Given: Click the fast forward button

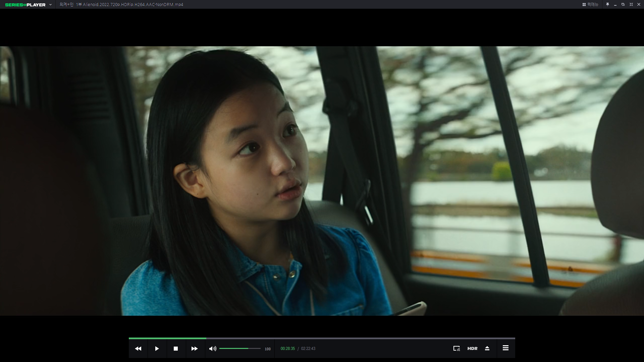Looking at the screenshot, I should (195, 349).
